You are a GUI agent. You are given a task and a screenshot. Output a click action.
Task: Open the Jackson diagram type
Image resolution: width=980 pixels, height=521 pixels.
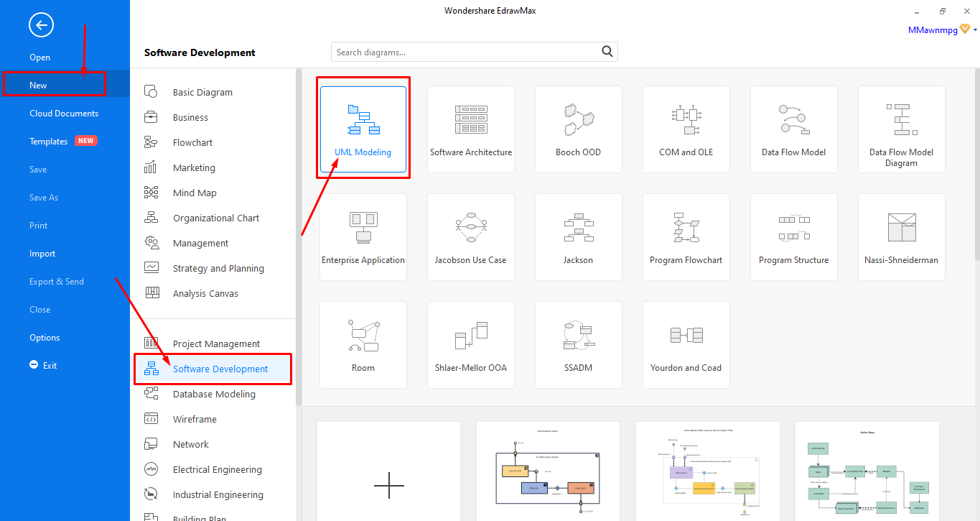[x=579, y=237]
